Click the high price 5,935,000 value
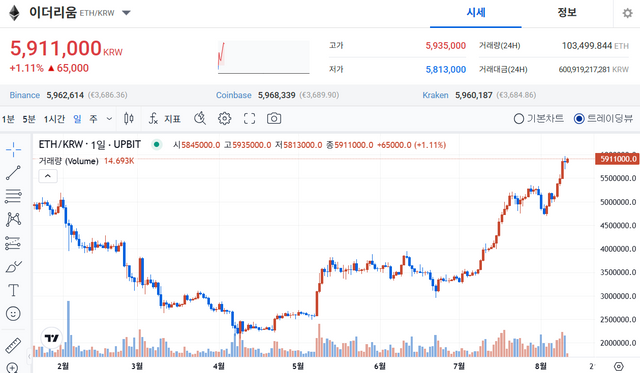Image resolution: width=640 pixels, height=373 pixels. pyautogui.click(x=446, y=46)
